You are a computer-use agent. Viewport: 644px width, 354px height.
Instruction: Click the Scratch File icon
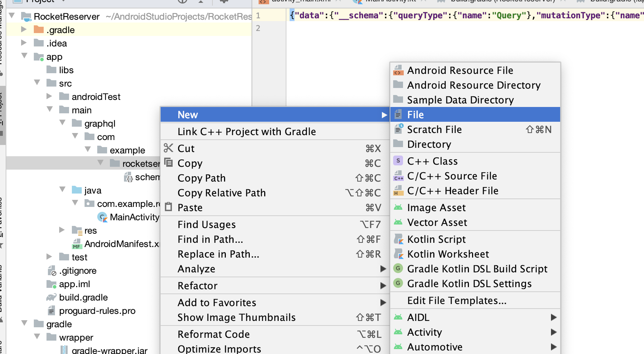coord(398,129)
